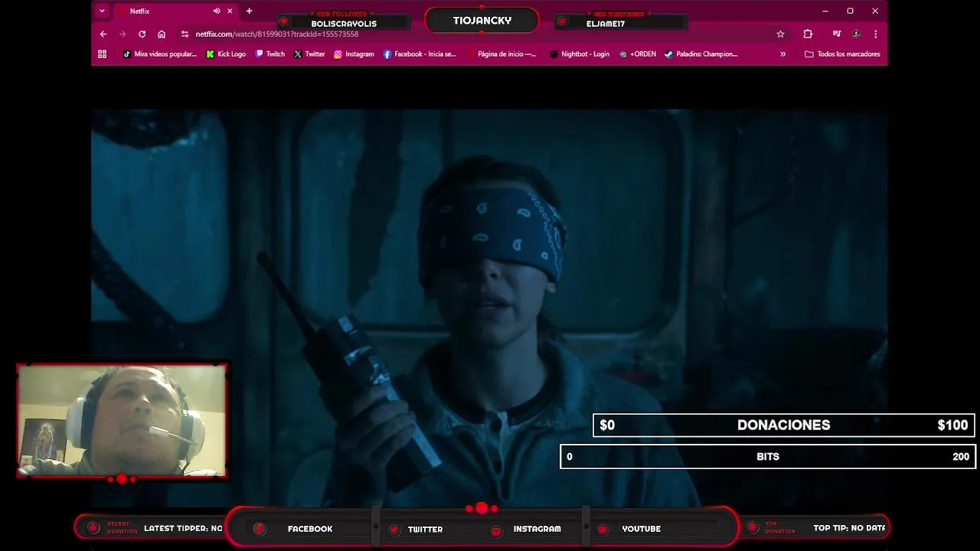Maximize the browser window
This screenshot has width=980, height=551.
pos(850,11)
